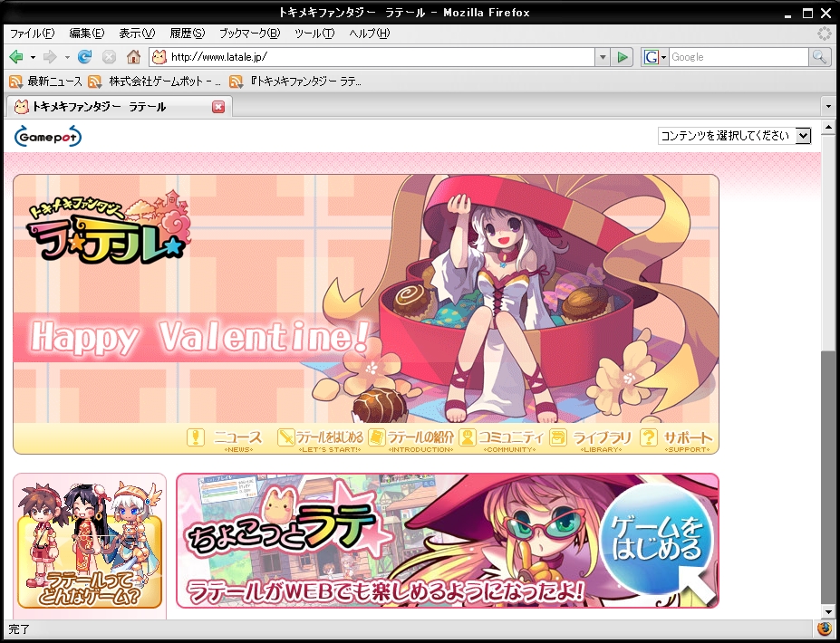Open the ツール(T) menu
This screenshot has height=643, width=840.
pyautogui.click(x=314, y=34)
